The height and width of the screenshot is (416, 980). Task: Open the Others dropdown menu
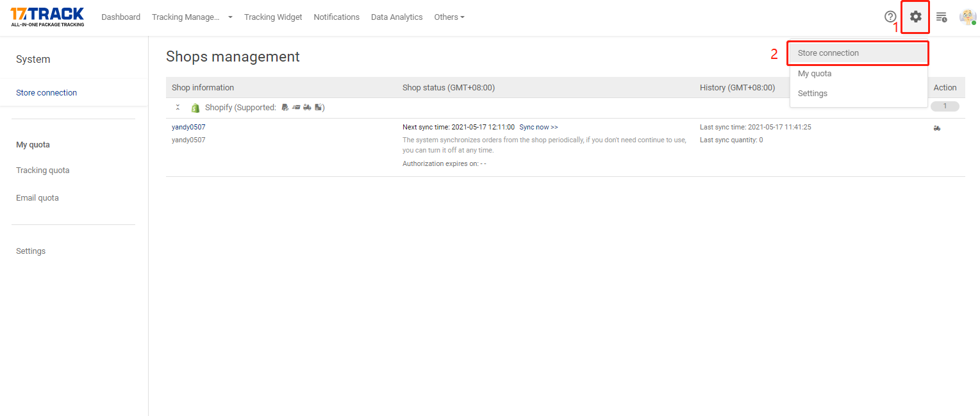[449, 17]
